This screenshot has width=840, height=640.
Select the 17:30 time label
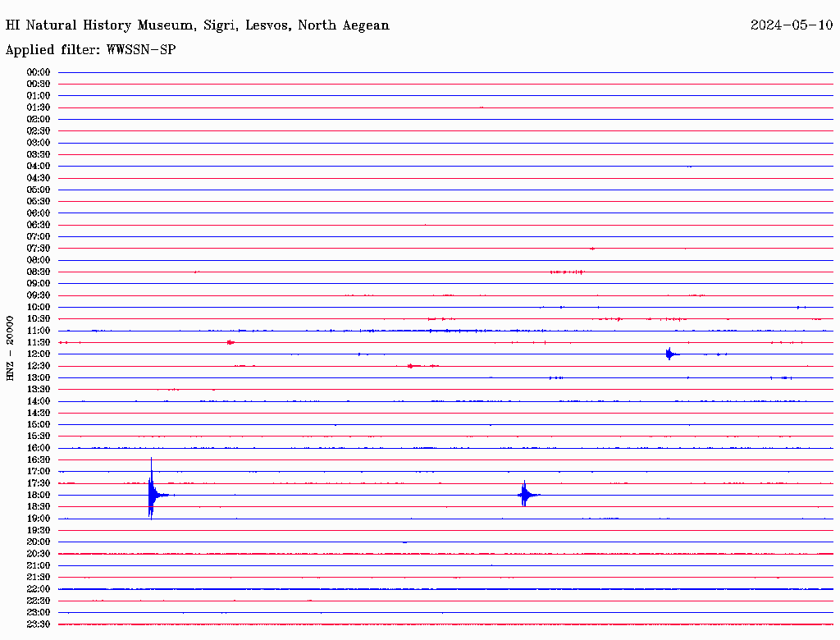(39, 483)
